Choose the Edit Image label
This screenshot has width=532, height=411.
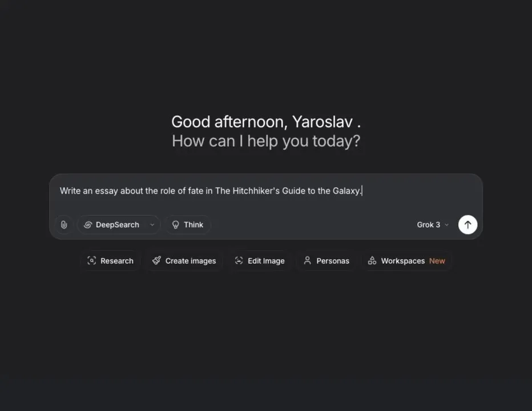(266, 261)
